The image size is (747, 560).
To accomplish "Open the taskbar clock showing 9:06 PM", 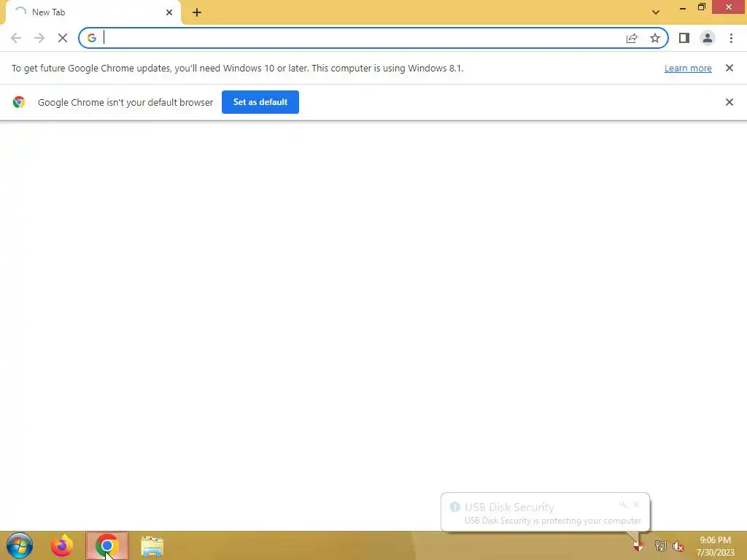I will pos(715,546).
